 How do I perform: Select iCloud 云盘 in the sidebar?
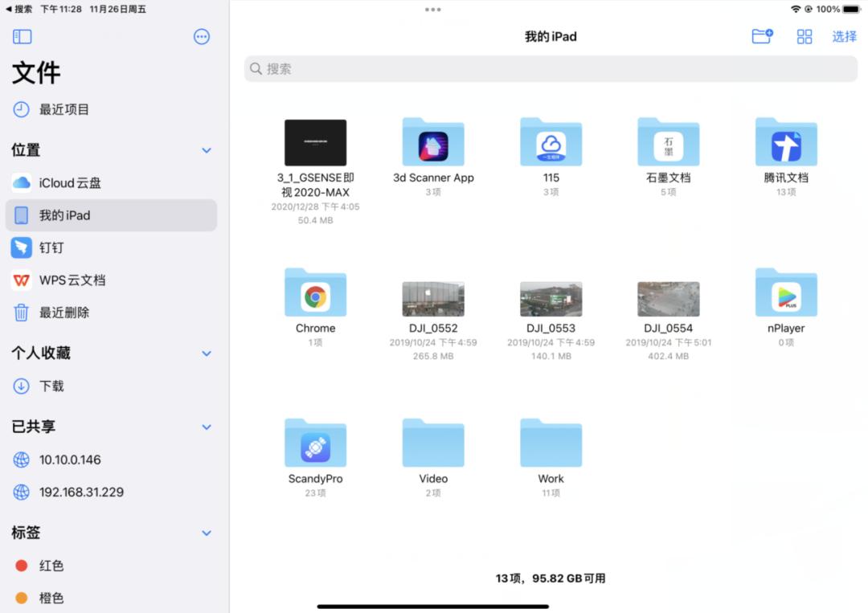click(x=71, y=183)
